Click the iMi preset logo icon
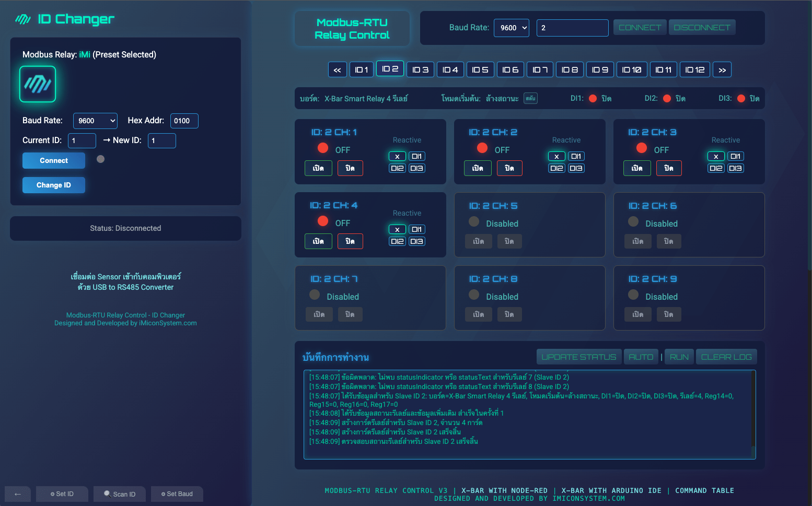The height and width of the screenshot is (506, 812). [x=38, y=84]
